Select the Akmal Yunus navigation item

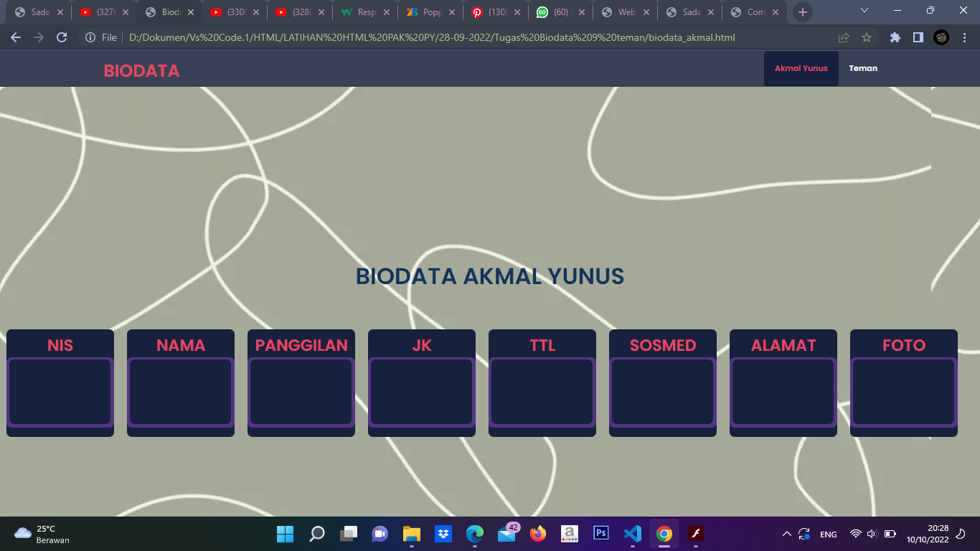(801, 69)
